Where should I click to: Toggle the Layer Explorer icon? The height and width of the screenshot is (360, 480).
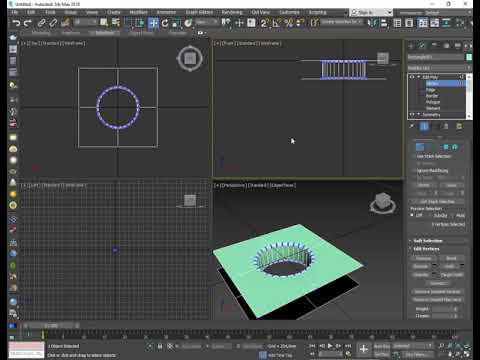tap(409, 23)
